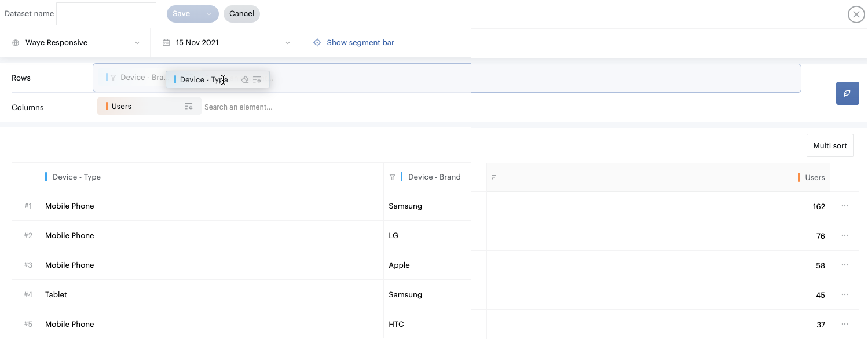Open more options for row #3 Apple

coord(845,265)
